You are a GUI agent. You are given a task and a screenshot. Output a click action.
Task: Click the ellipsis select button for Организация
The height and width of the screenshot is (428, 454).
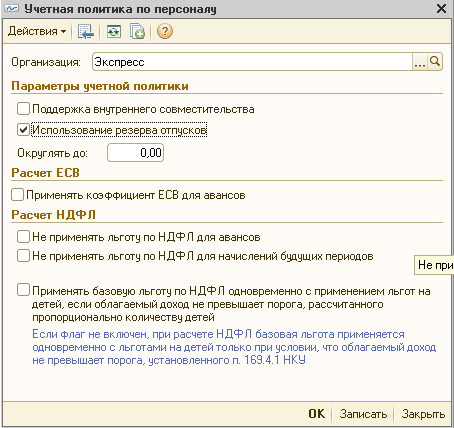[420, 62]
